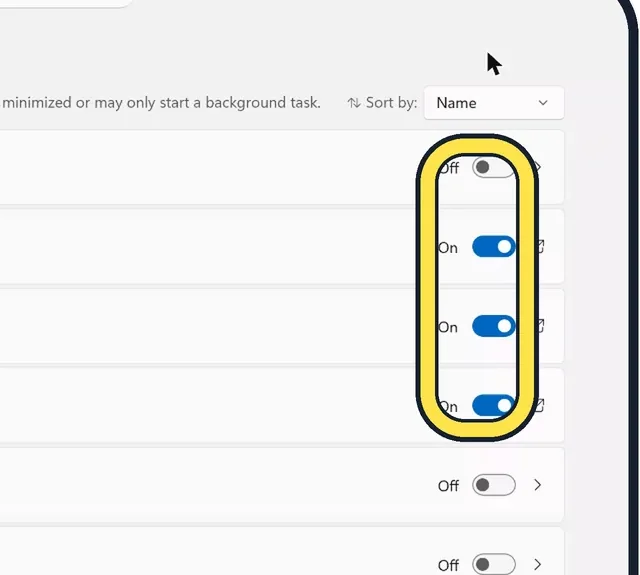
Task: Open the Sort by Name dropdown
Action: (x=494, y=103)
